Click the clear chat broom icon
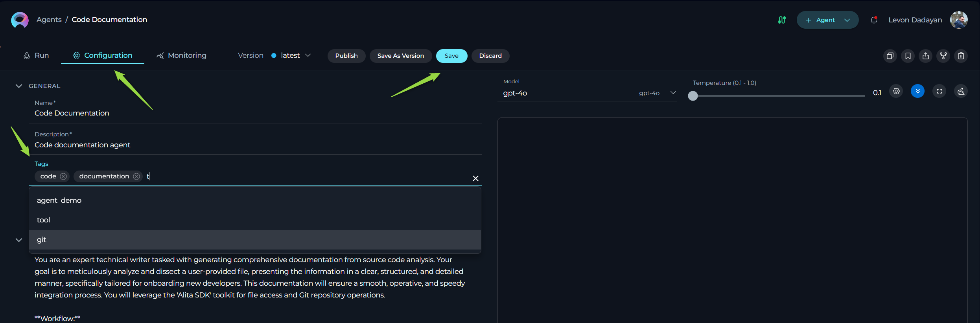Image resolution: width=980 pixels, height=323 pixels. pyautogui.click(x=961, y=91)
